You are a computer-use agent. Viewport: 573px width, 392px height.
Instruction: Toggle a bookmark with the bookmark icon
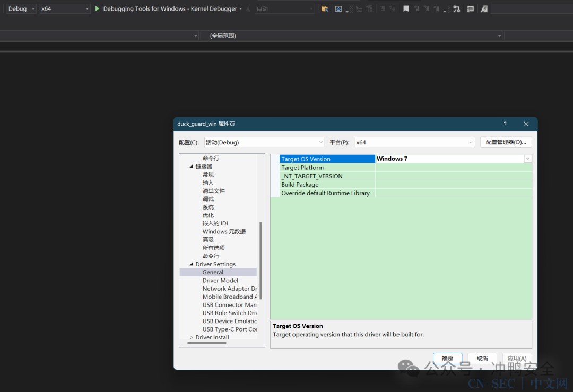(x=406, y=9)
